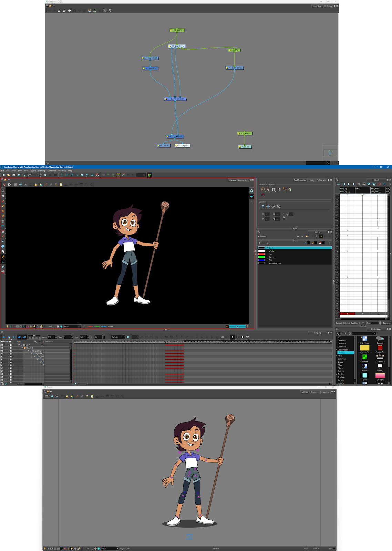Screen dimensions: 392x551
Task: Select the Composite node in Node View
Action: (176, 136)
